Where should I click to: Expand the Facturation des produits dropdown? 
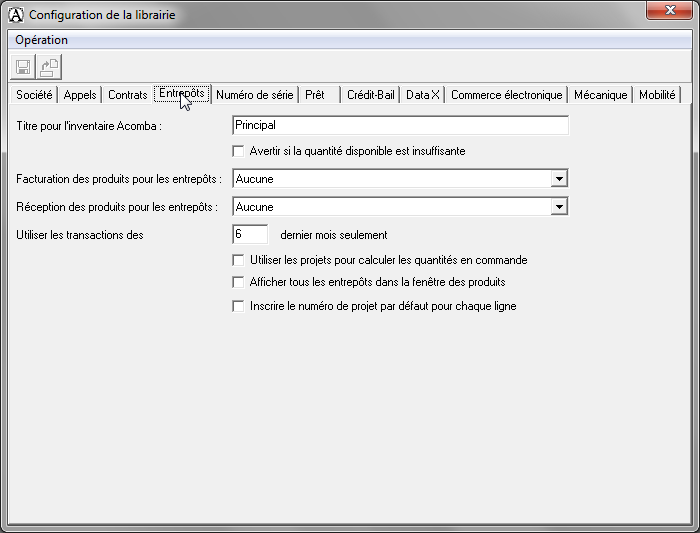[x=559, y=179]
